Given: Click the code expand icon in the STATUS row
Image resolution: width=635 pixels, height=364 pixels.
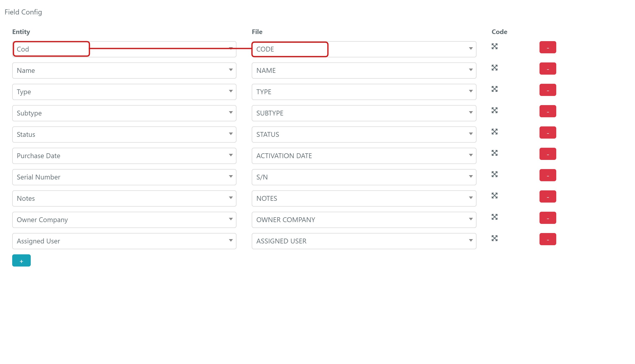Looking at the screenshot, I should pyautogui.click(x=494, y=132).
